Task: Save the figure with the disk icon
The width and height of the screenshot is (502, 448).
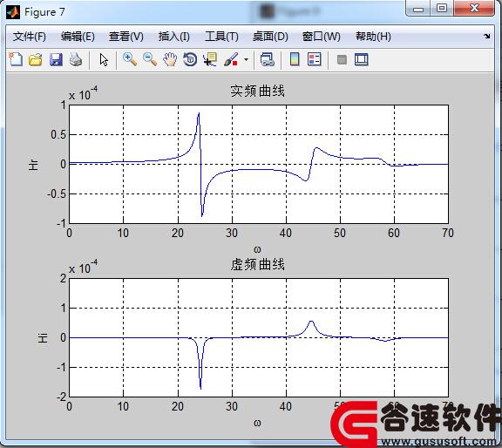Action: [56, 59]
